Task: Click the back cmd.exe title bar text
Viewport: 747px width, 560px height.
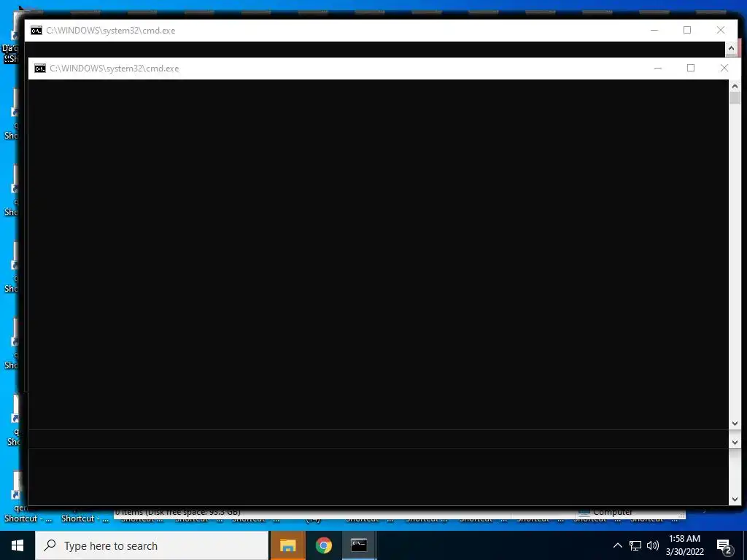Action: (x=111, y=31)
